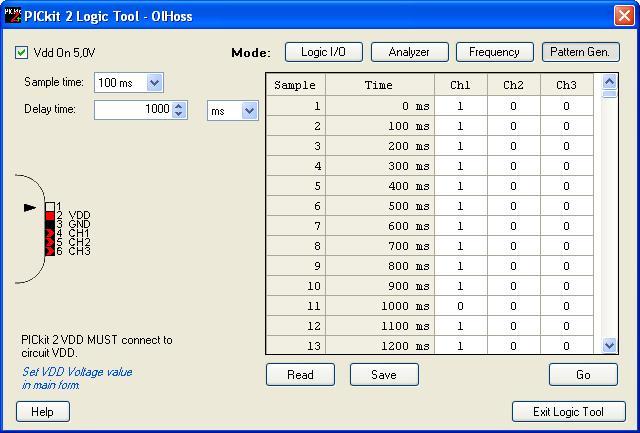Toggle Ch2 value in sample 13 row
This screenshot has width=640, height=433.
tap(513, 345)
